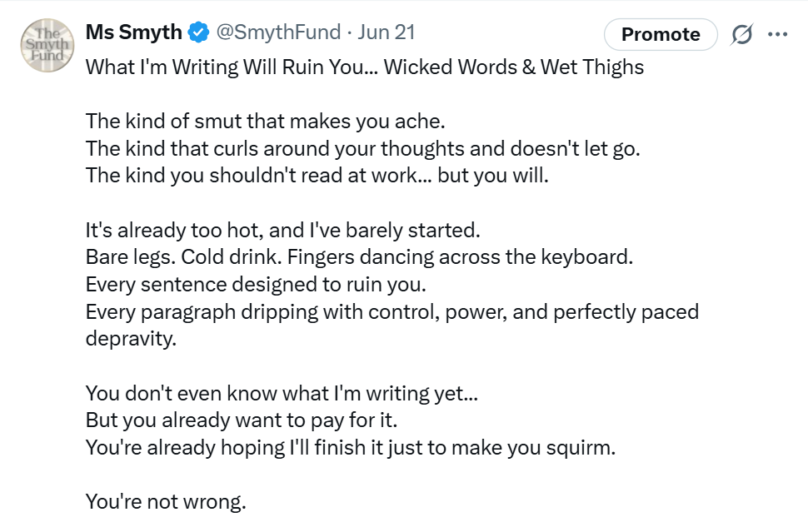Click the Ms Smyth display name
This screenshot has height=532, width=808.
point(133,32)
